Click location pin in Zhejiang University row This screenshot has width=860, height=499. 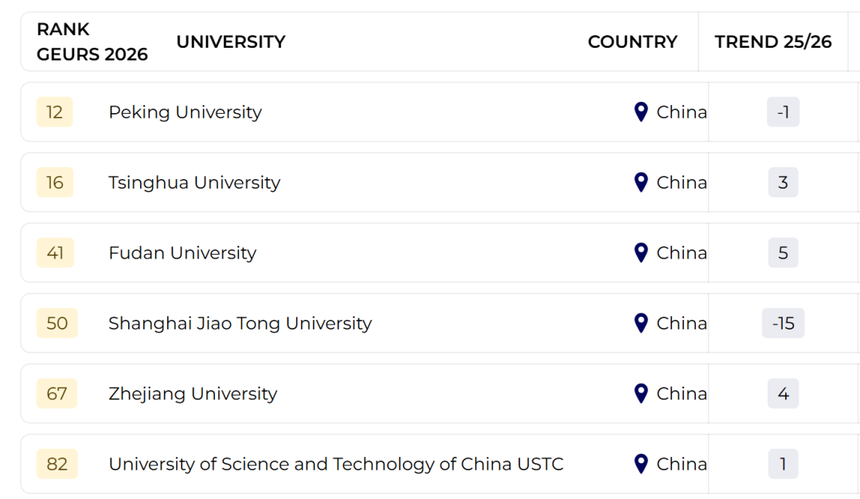tap(641, 394)
